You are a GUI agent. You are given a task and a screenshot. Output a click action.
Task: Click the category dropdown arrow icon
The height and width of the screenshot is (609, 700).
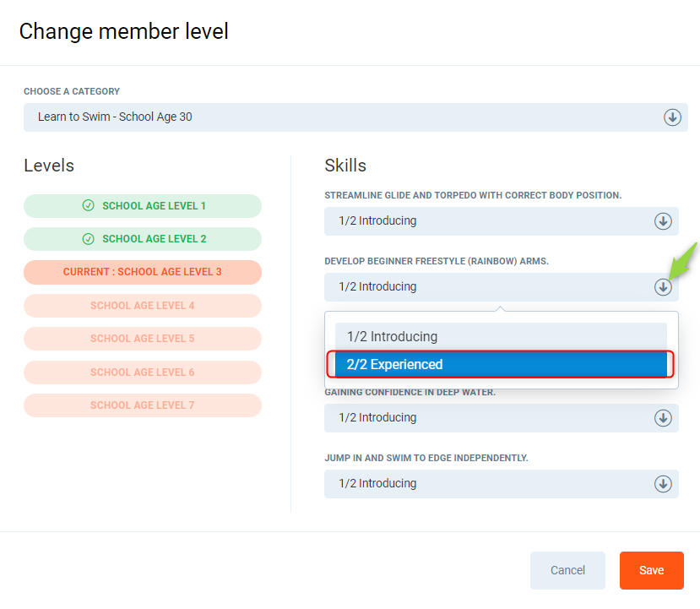coord(672,117)
